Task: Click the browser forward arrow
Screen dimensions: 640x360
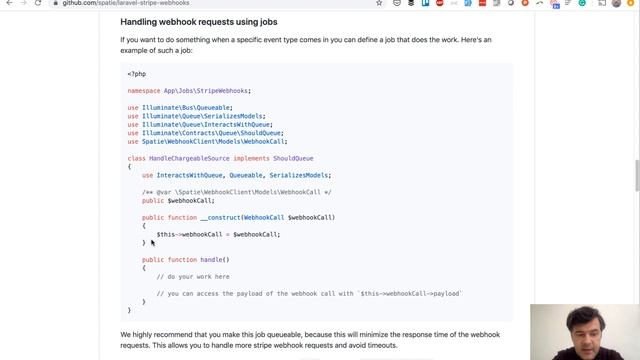Action: click(x=23, y=3)
